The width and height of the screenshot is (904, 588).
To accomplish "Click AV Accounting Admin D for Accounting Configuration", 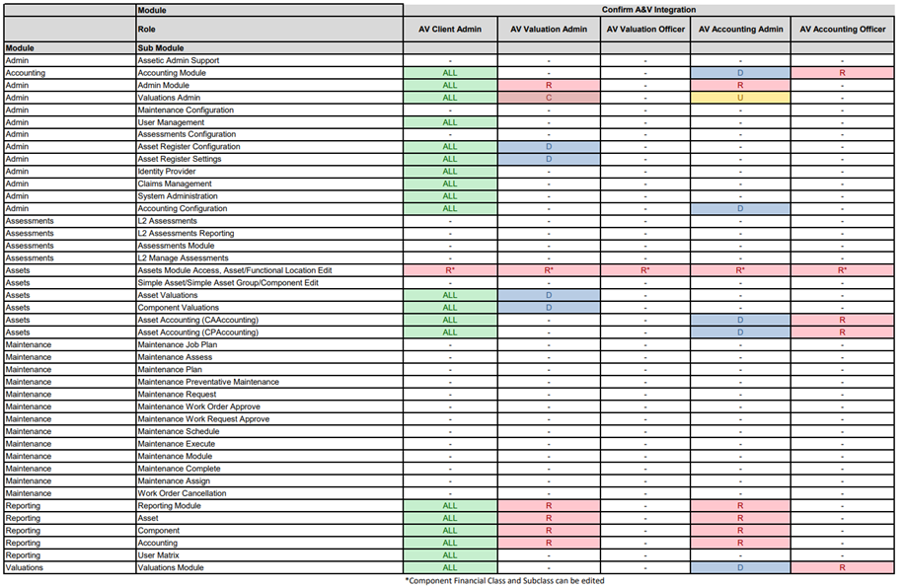I will 740,209.
